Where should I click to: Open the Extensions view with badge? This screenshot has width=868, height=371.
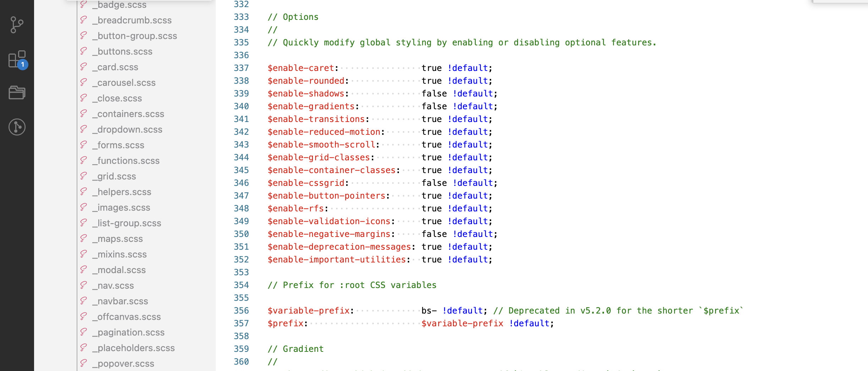(17, 60)
